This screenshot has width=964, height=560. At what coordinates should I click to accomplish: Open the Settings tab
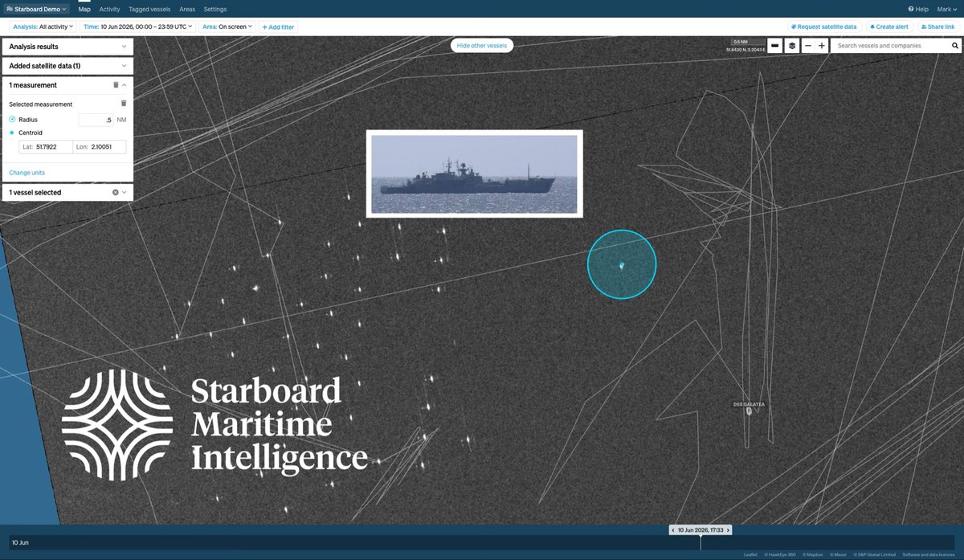coord(215,9)
